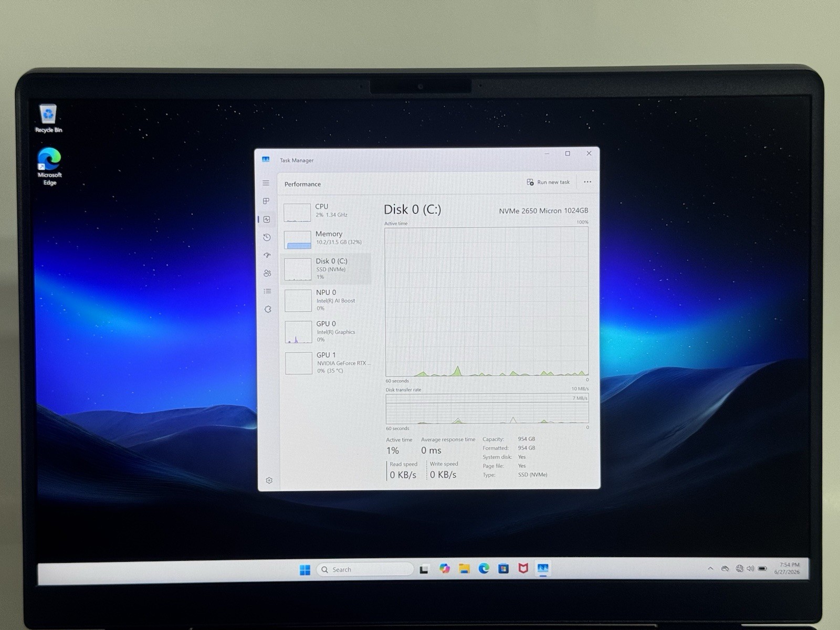
Task: Open the Windows Start menu
Action: 304,570
